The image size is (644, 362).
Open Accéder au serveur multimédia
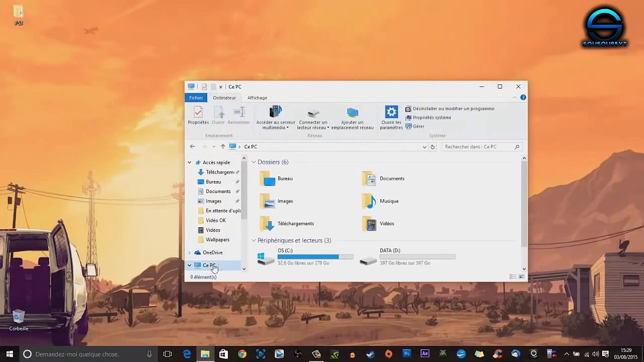[275, 112]
